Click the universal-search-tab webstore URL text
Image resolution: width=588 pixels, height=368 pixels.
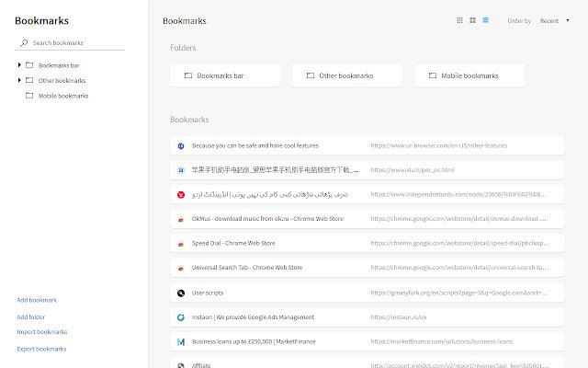point(459,268)
